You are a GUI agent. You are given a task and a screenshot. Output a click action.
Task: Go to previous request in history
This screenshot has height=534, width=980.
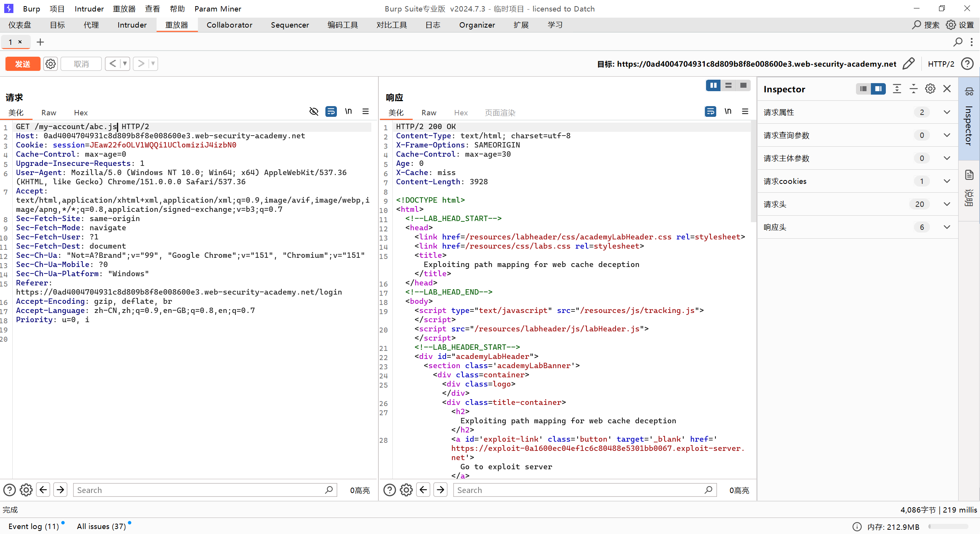(x=113, y=64)
